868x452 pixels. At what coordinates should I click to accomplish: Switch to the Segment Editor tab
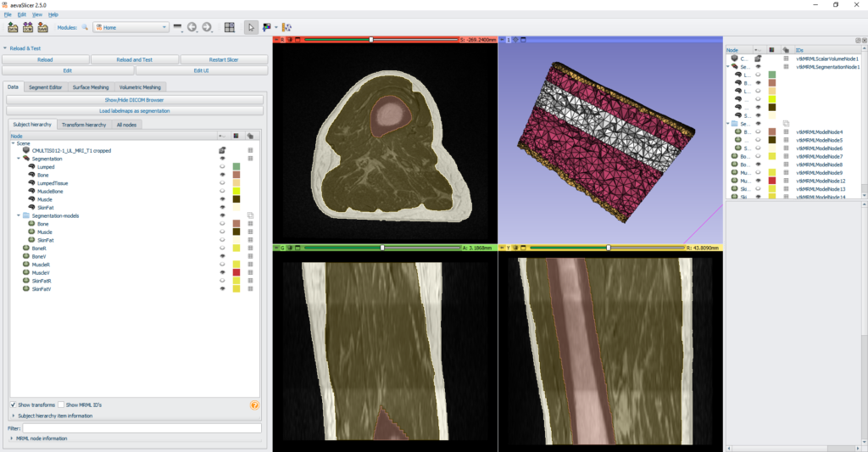[46, 86]
